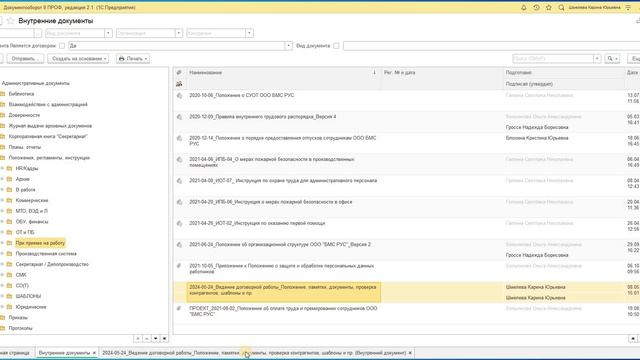Open the history clock icon
The width and height of the screenshot is (640, 360).
[x=536, y=8]
